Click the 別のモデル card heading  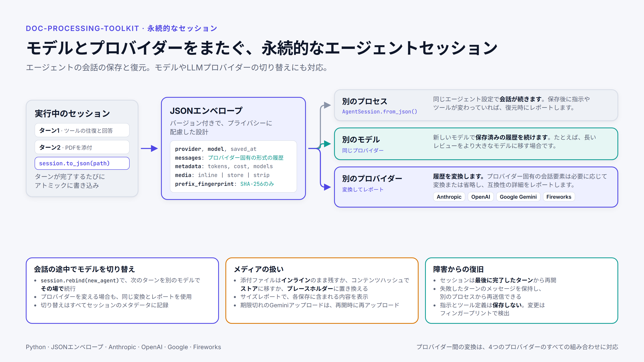click(361, 139)
